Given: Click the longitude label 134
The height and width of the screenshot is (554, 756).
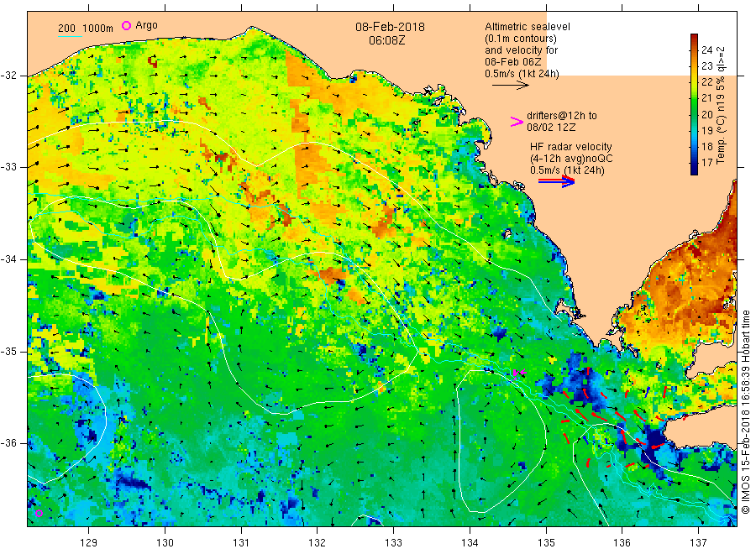Looking at the screenshot, I should 470,542.
